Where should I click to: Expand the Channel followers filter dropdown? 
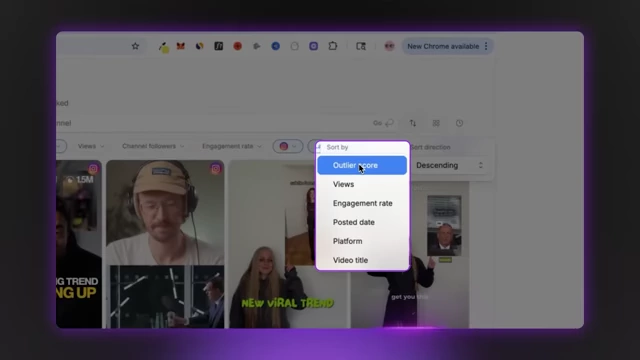click(x=153, y=146)
